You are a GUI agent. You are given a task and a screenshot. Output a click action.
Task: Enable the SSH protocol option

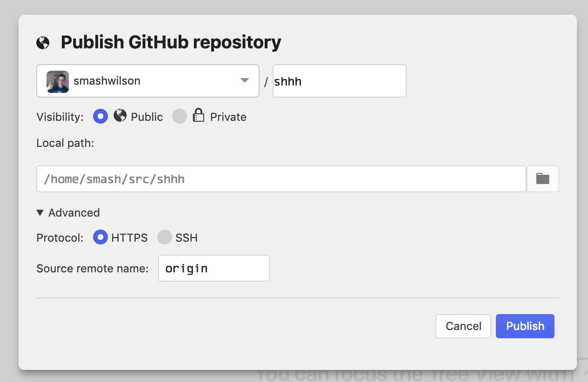(165, 237)
